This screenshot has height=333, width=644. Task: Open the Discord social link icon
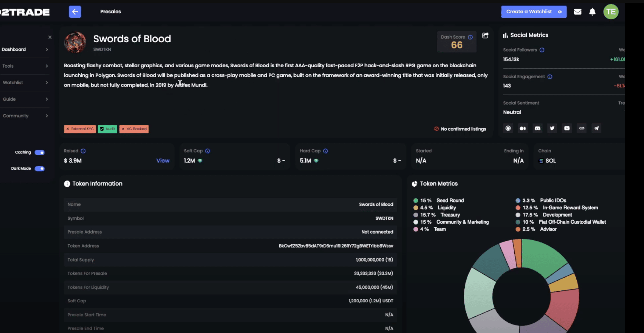coord(537,128)
